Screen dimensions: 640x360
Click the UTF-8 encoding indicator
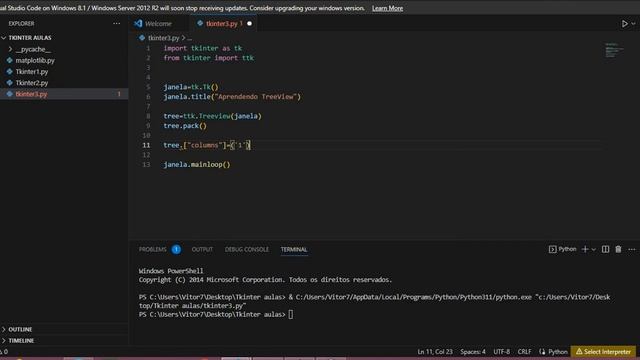tap(502, 352)
